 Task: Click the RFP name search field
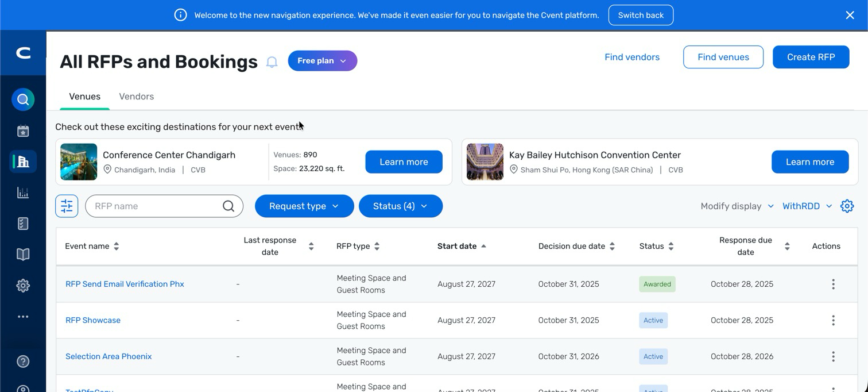pos(155,206)
